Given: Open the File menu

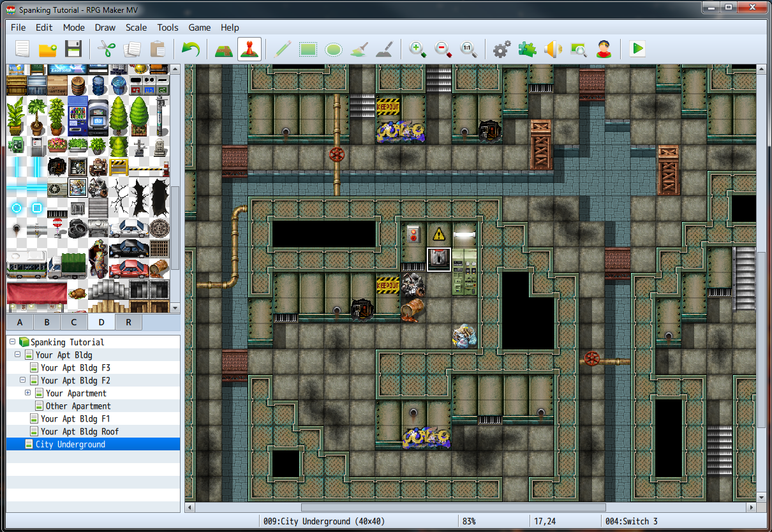Looking at the screenshot, I should (x=19, y=27).
